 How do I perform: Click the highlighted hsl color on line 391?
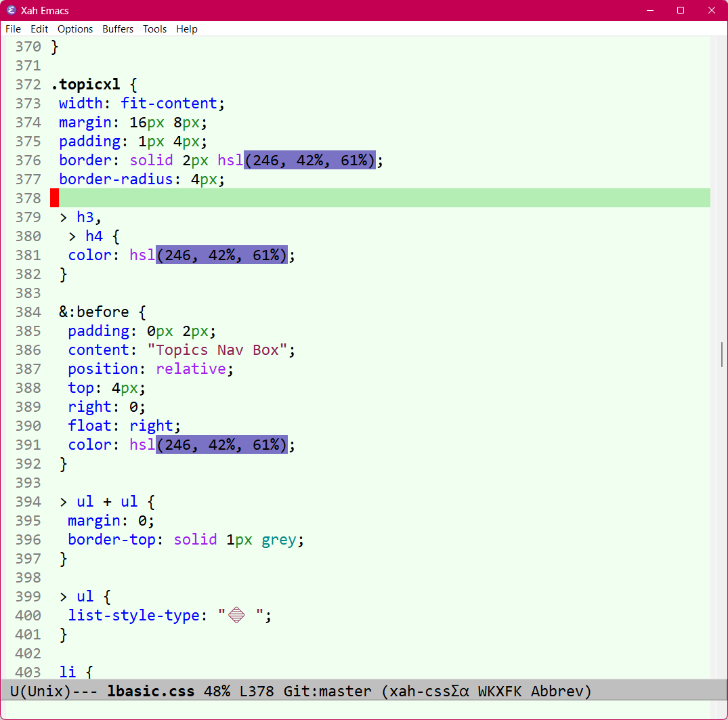[221, 444]
